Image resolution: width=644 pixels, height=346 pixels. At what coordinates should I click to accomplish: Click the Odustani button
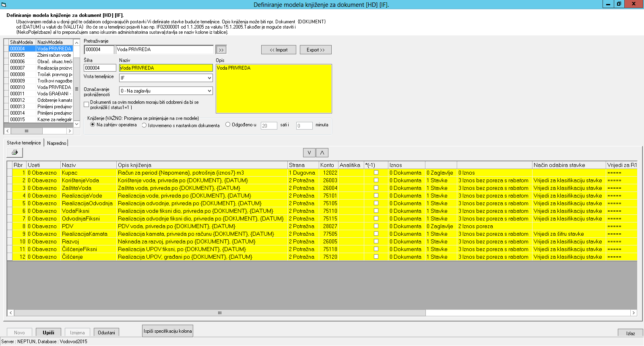tap(106, 332)
